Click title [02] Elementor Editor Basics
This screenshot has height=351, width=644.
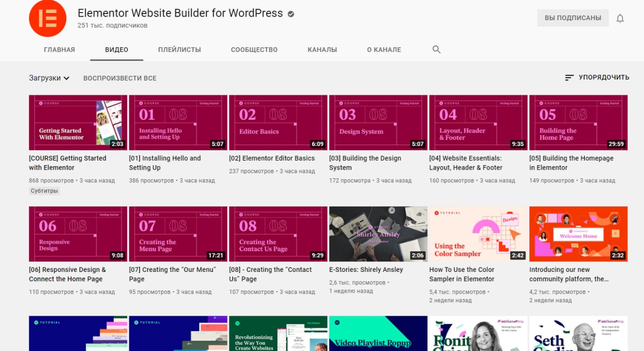tap(272, 158)
